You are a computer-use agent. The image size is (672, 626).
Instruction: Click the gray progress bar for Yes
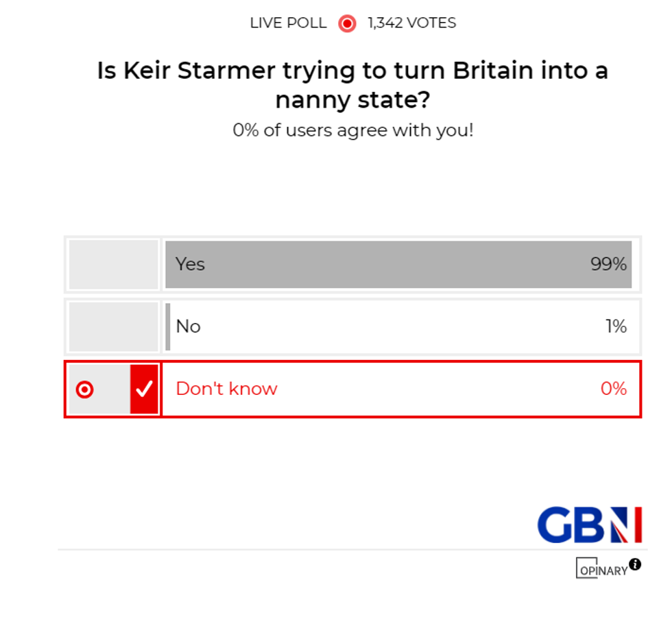(398, 264)
